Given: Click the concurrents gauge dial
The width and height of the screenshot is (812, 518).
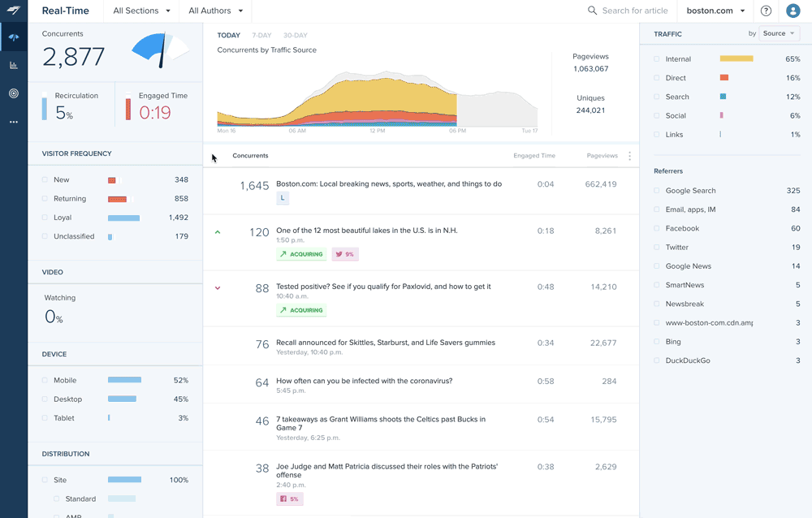Looking at the screenshot, I should [161, 50].
